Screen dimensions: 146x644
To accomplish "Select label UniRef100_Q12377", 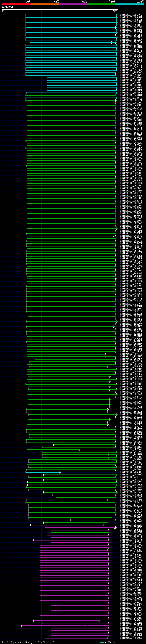I will click(131, 399).
